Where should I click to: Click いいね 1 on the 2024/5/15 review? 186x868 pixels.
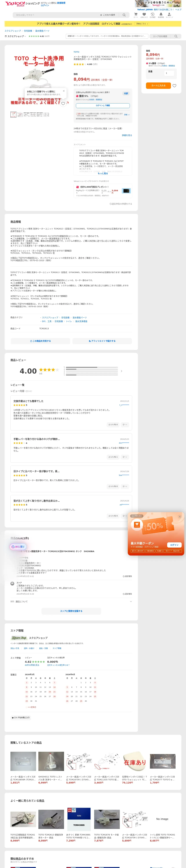[x=113, y=457]
